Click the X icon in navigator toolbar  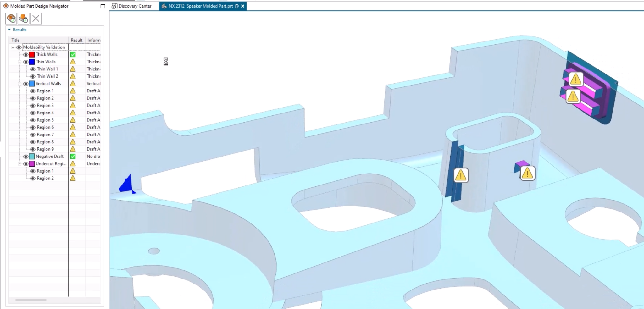(x=36, y=19)
